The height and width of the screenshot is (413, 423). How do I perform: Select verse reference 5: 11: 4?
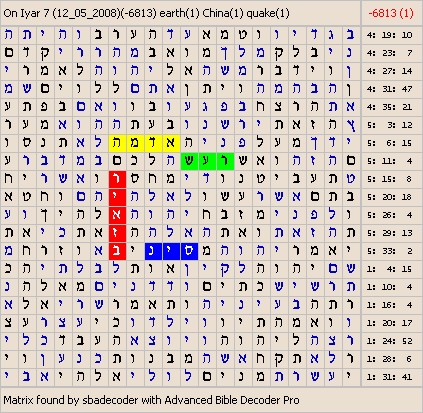point(389,161)
